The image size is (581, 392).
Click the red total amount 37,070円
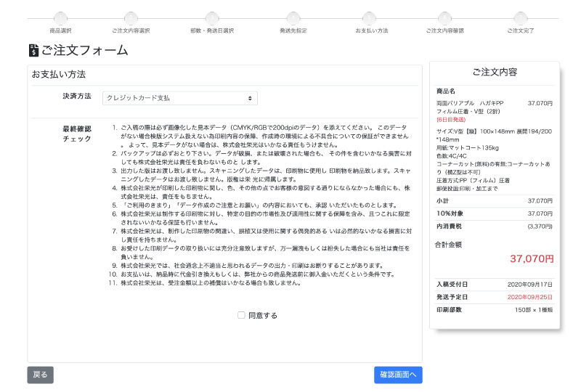pos(531,258)
